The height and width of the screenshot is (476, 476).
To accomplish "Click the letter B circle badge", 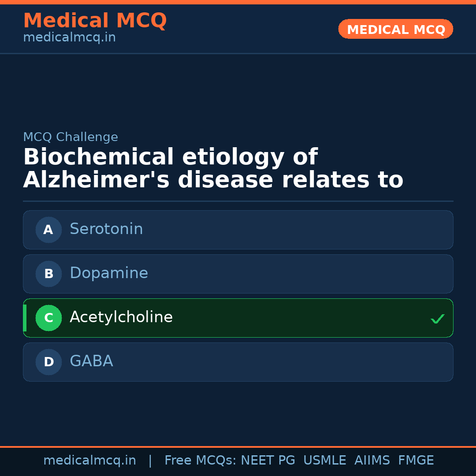I will point(48,274).
